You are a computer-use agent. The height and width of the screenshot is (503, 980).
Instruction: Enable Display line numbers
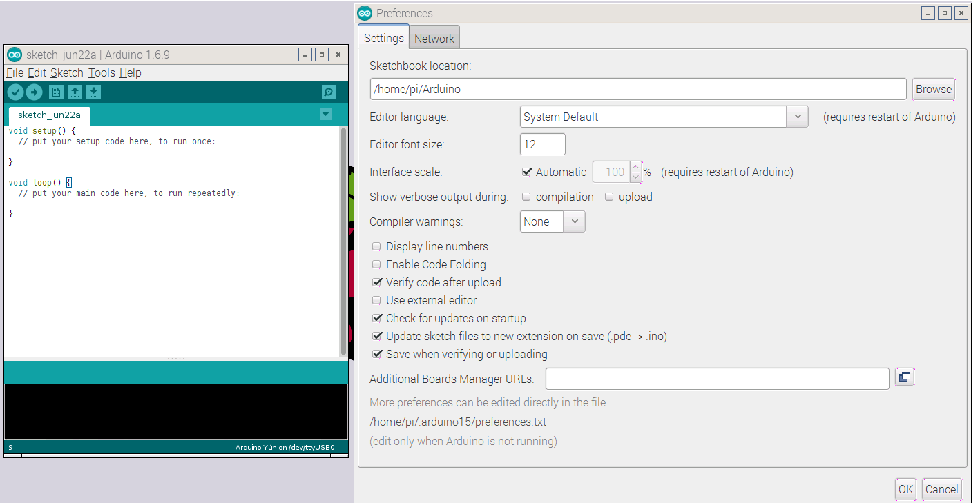point(376,246)
